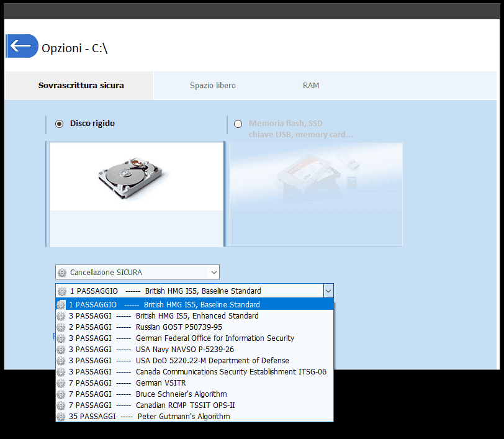The height and width of the screenshot is (439, 504).
Task: Choose 7 PASSAGGI Bruce Schneier's Algorithm
Action: coord(194,394)
